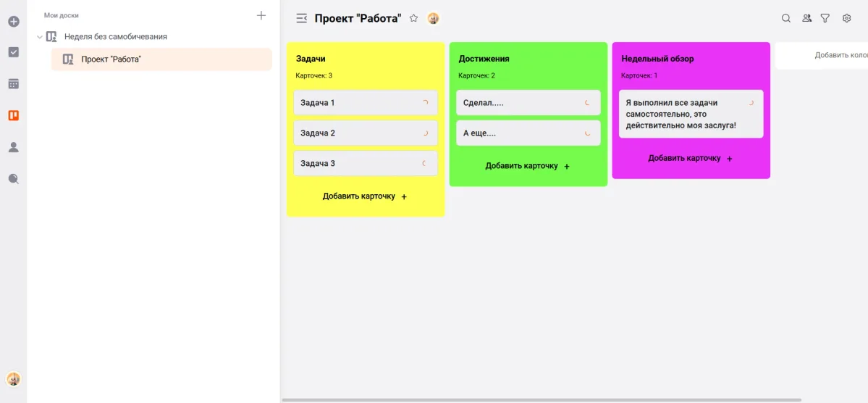Select the orange boards icon in sidebar
The height and width of the screenshot is (403, 868).
(x=13, y=115)
